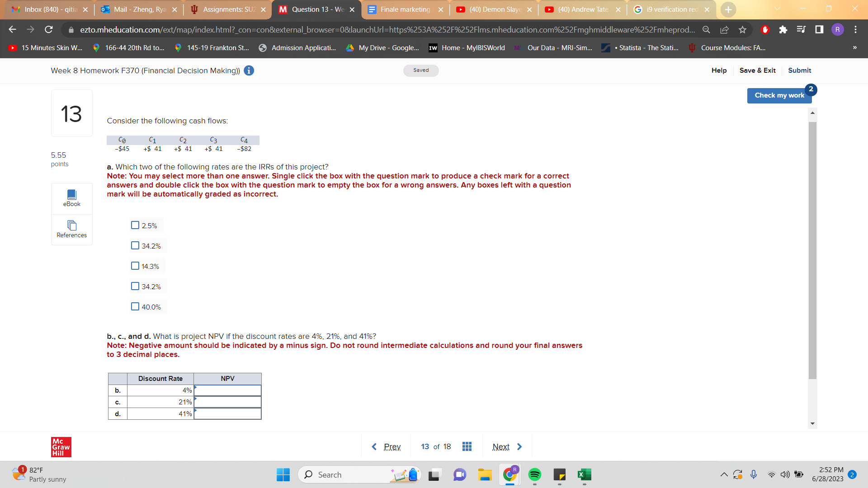Open Chrome extensions puzzle icon
Viewport: 868px width, 488px height.
click(783, 30)
